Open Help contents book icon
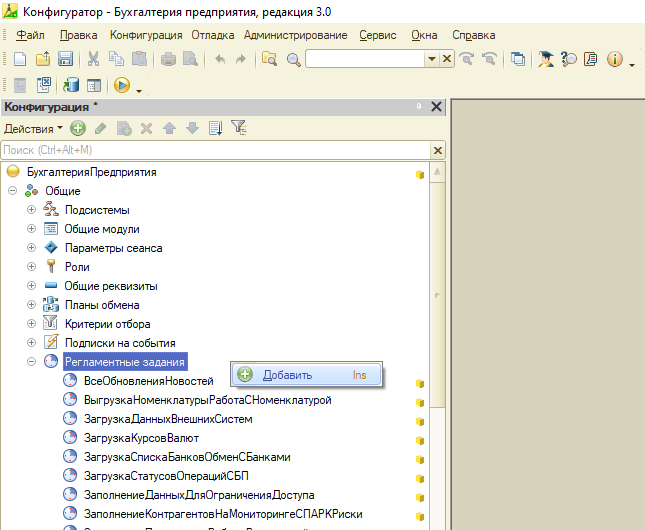The width and height of the screenshot is (645, 530). pos(591,59)
